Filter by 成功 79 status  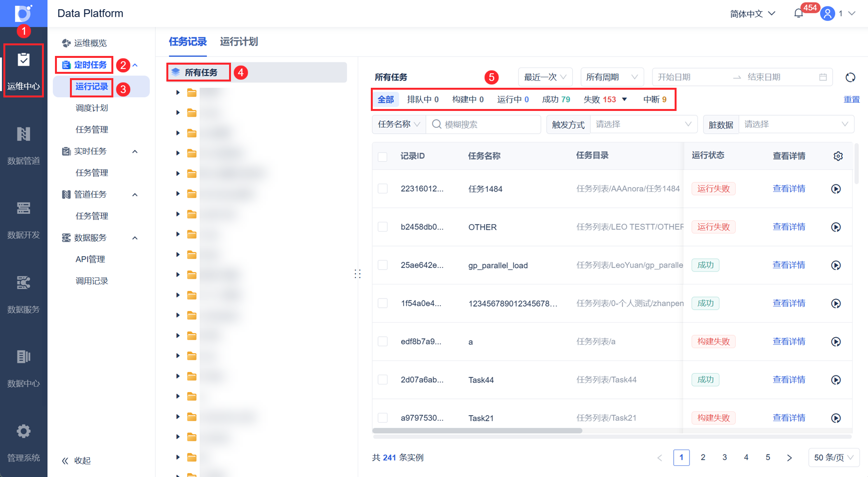click(x=556, y=99)
